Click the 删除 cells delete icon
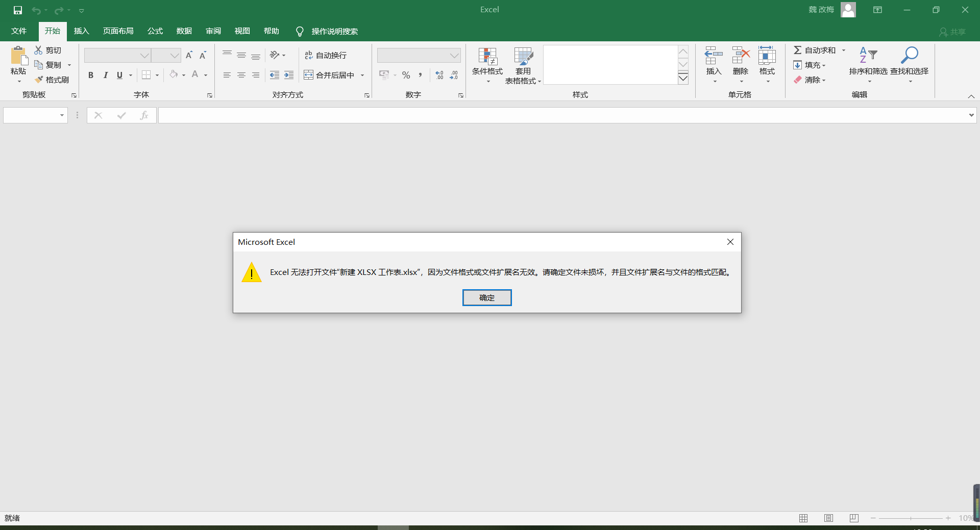This screenshot has width=980, height=530. 741,55
